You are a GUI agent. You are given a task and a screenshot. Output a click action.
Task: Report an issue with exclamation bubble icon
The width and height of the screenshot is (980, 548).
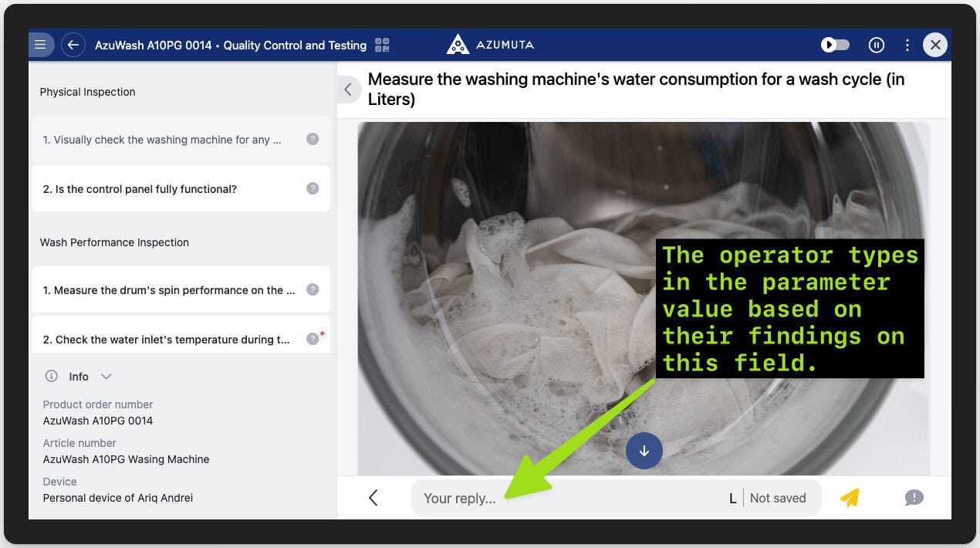[914, 498]
